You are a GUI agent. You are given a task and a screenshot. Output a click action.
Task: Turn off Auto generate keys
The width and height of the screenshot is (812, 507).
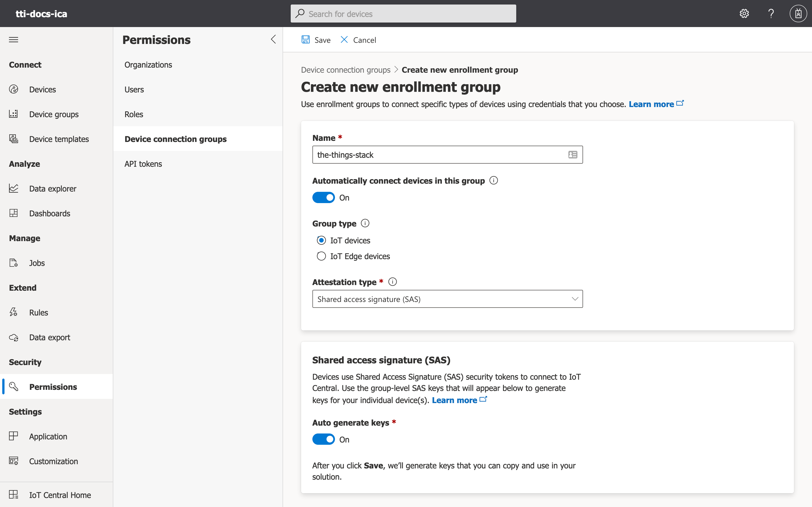[x=323, y=439]
